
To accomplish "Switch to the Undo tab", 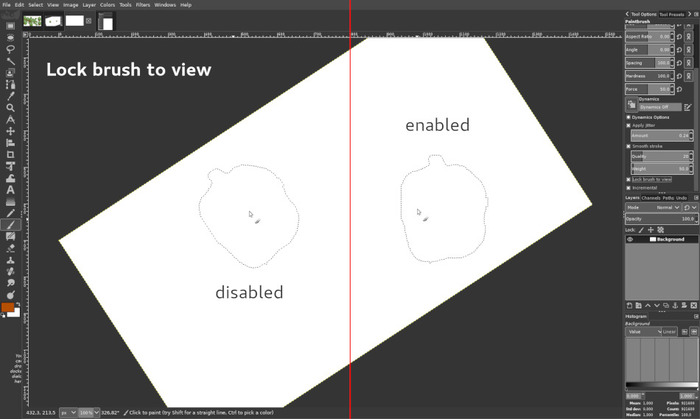I will click(x=681, y=198).
